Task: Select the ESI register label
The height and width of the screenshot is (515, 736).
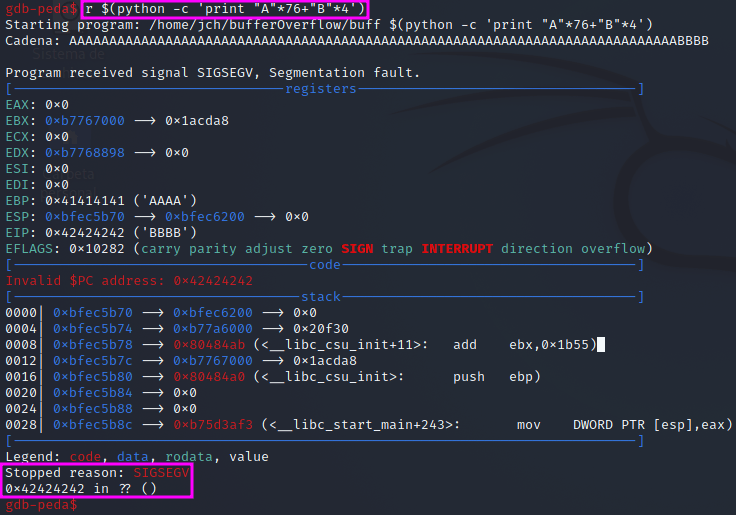Action: [x=17, y=169]
